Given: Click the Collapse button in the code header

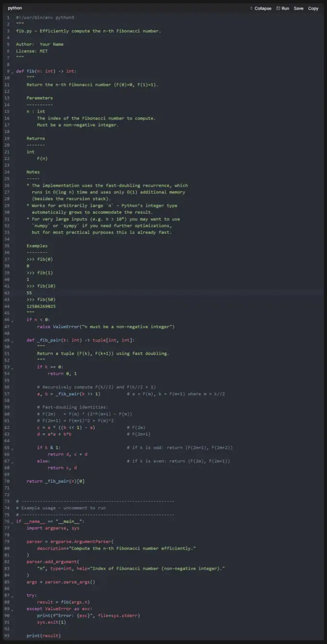Looking at the screenshot, I should (x=261, y=8).
